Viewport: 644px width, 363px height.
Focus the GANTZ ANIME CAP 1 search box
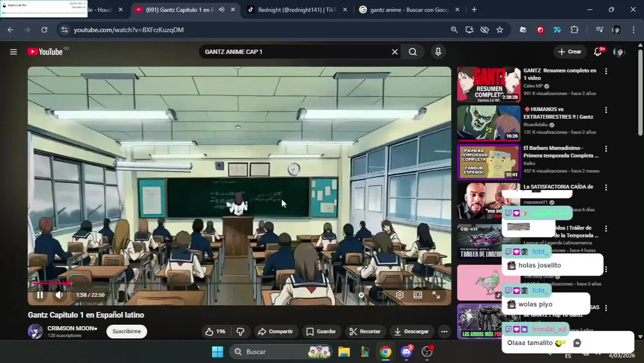[294, 51]
